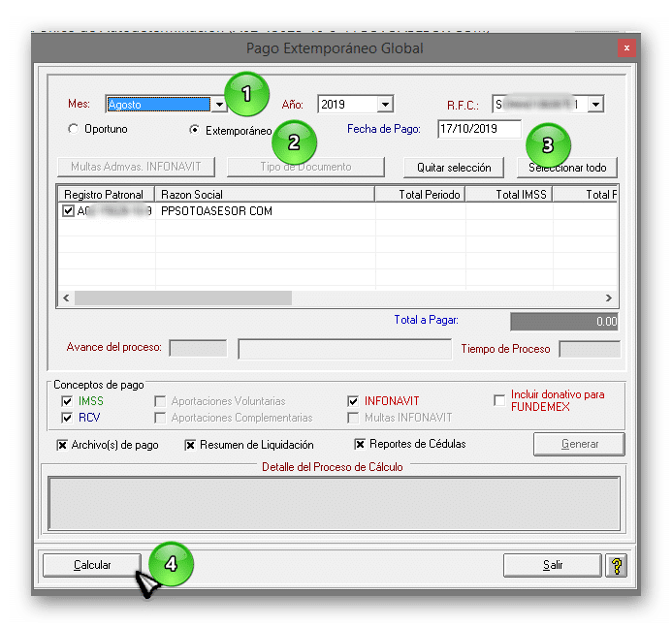Select the Extemporáneo radio button
Image resolution: width=672 pixels, height=627 pixels.
[195, 129]
